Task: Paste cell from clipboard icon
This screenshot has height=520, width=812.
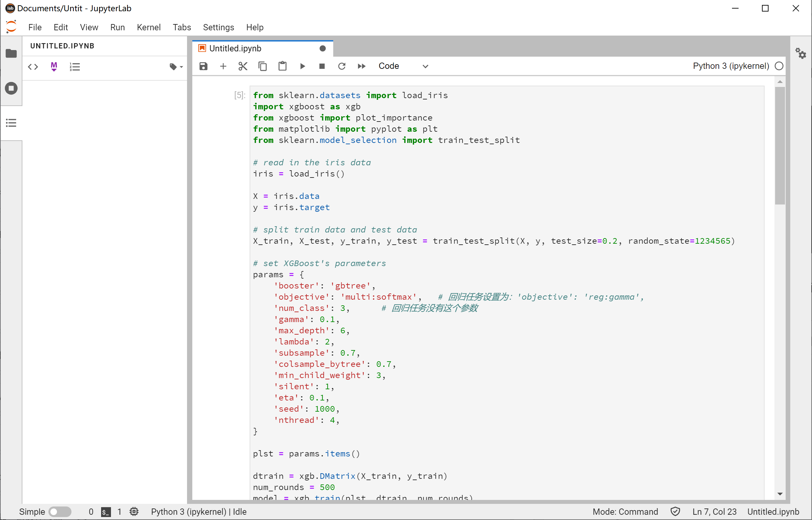Action: pos(282,66)
